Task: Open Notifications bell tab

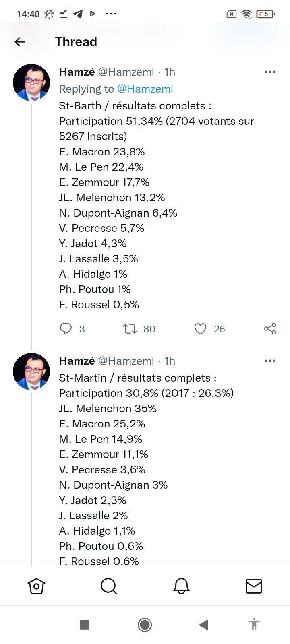Action: (x=181, y=586)
